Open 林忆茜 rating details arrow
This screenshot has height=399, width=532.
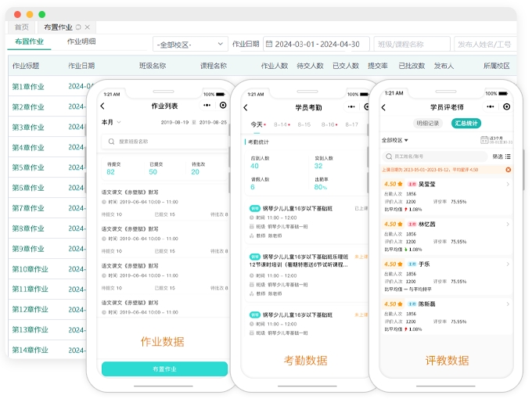pos(508,225)
